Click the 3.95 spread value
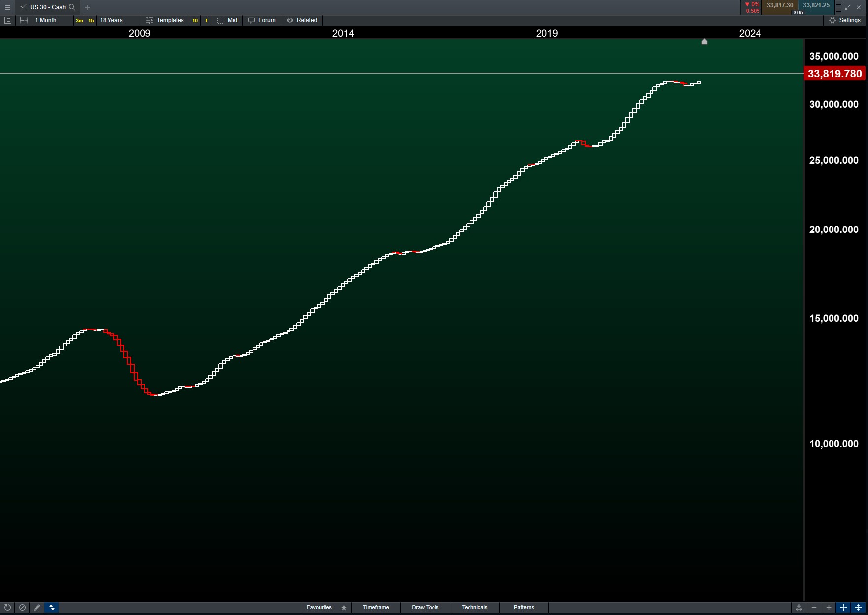 (798, 13)
